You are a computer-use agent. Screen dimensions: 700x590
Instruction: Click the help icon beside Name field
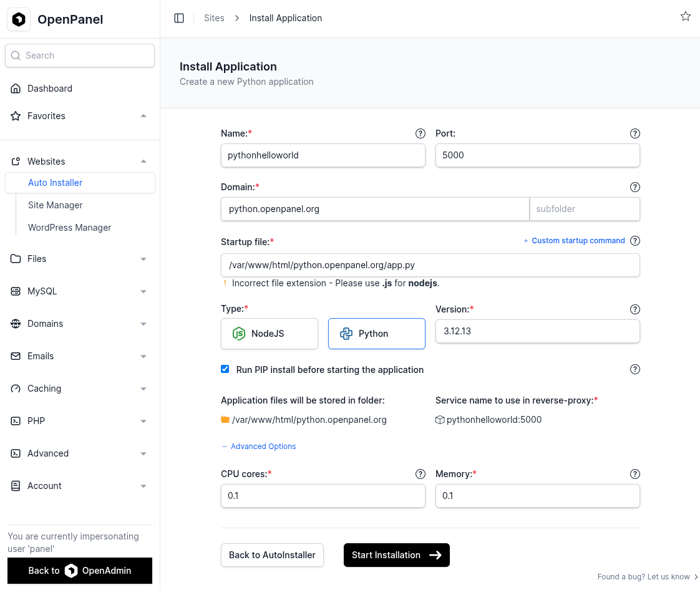pyautogui.click(x=420, y=133)
